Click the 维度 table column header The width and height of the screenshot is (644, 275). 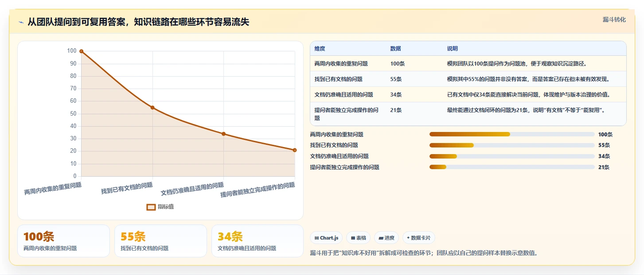pos(320,49)
